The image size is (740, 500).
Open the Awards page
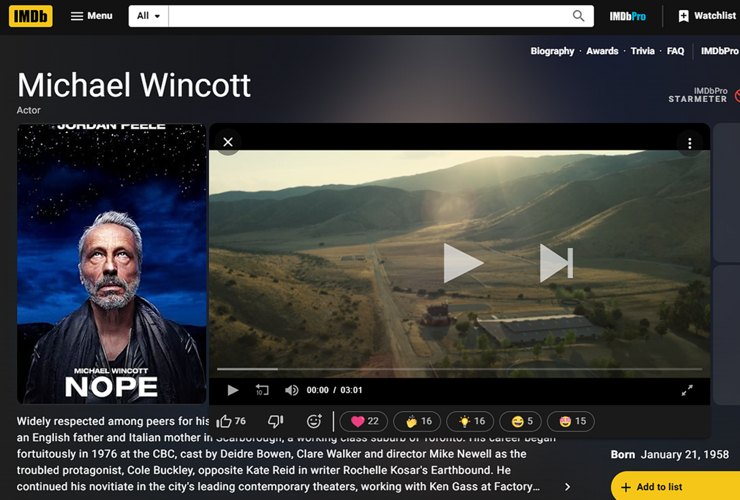click(x=602, y=51)
